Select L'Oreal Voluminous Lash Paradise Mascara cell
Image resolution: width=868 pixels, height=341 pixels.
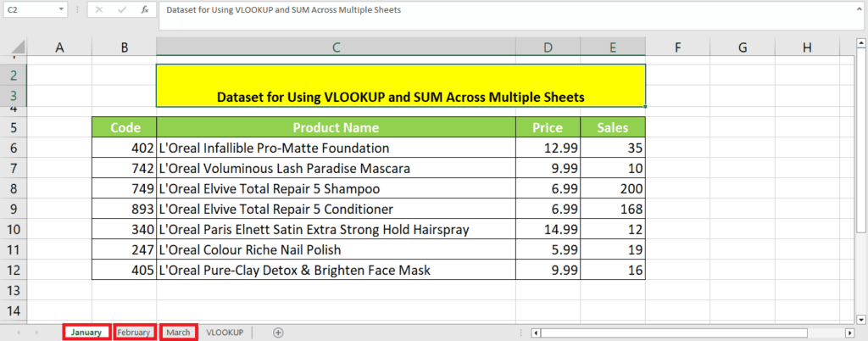click(336, 168)
